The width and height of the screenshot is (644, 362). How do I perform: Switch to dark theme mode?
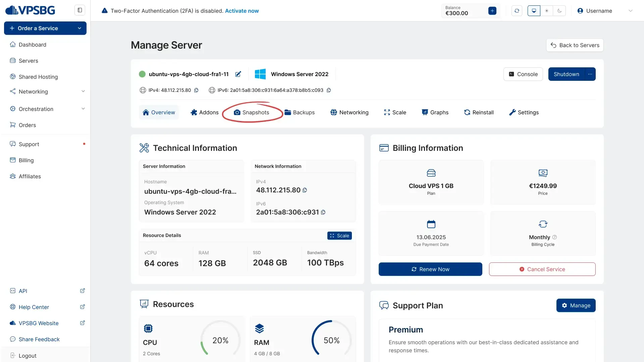point(559,11)
